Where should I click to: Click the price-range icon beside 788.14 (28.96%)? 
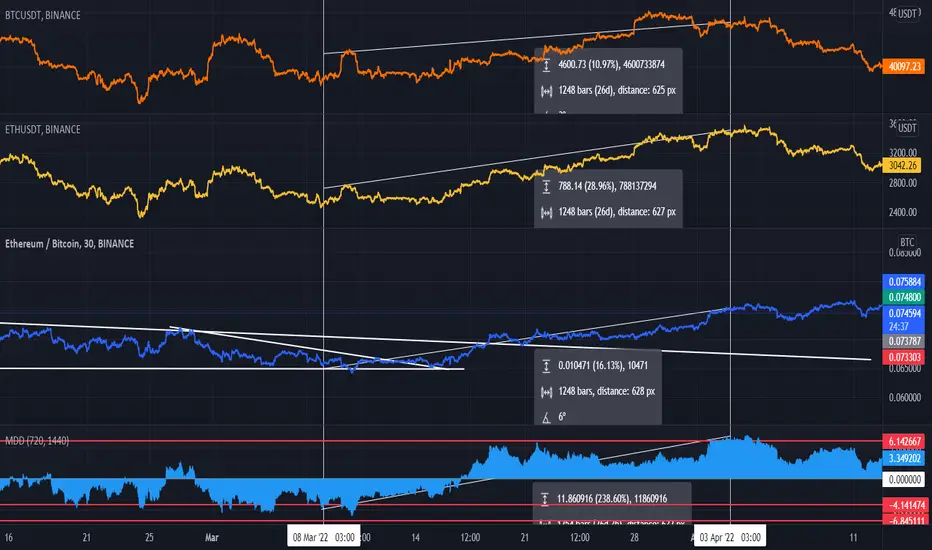pos(546,187)
